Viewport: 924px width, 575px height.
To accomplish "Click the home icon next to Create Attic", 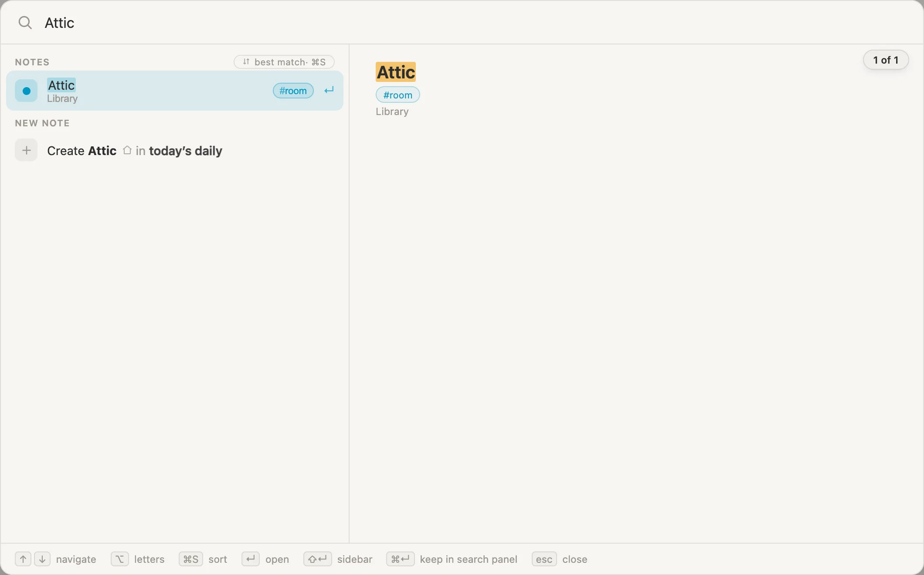I will (127, 150).
